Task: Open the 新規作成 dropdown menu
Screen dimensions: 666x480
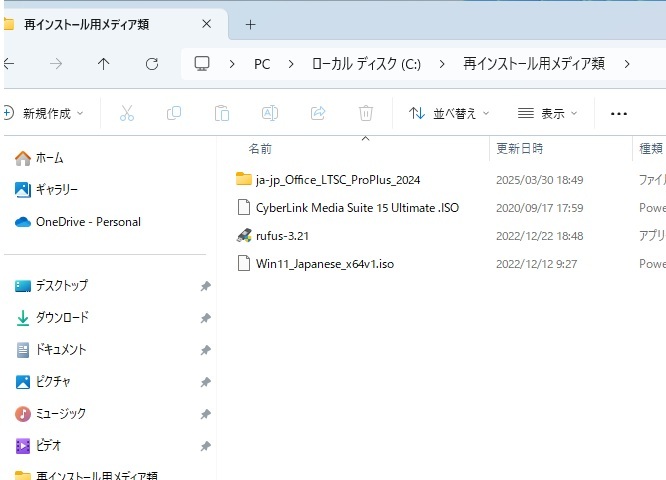Action: (44, 113)
